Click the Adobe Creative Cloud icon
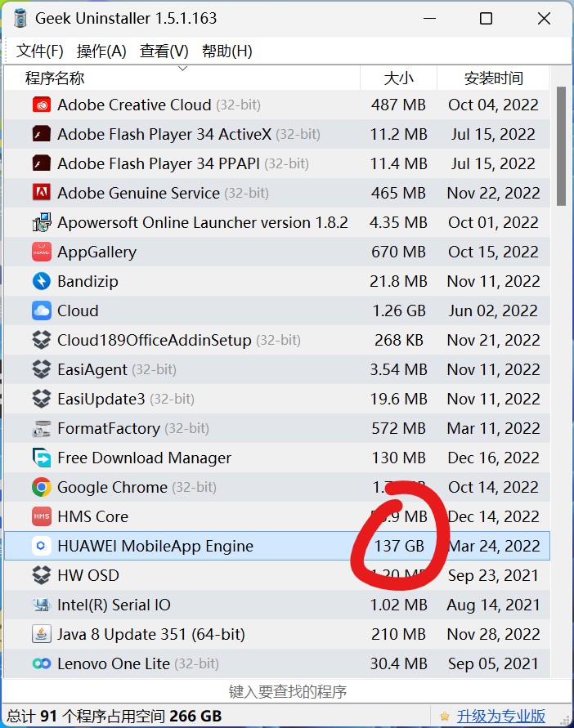Image resolution: width=574 pixels, height=728 pixels. (x=42, y=105)
